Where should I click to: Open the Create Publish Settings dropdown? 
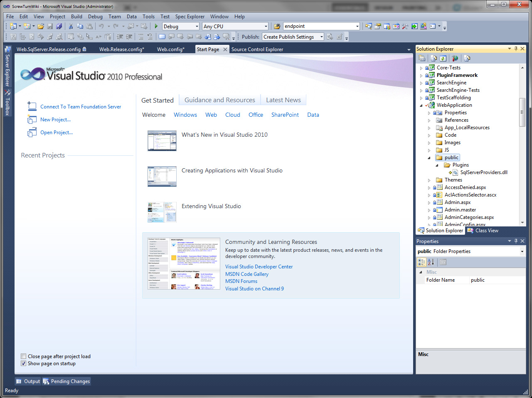[322, 37]
